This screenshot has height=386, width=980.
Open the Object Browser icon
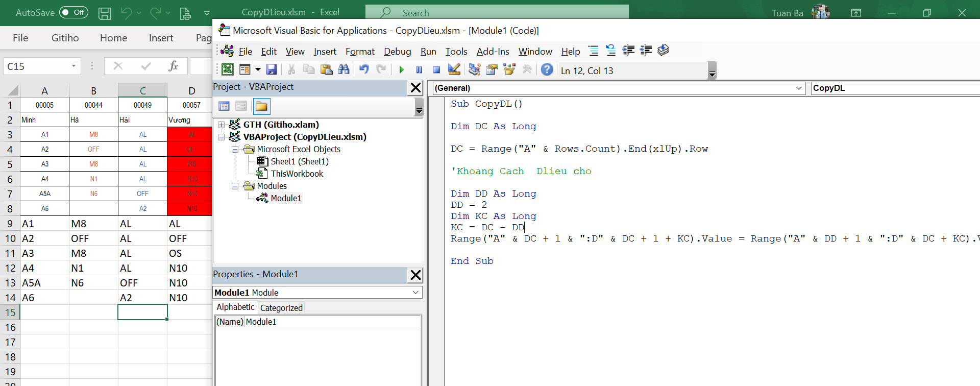pyautogui.click(x=509, y=69)
